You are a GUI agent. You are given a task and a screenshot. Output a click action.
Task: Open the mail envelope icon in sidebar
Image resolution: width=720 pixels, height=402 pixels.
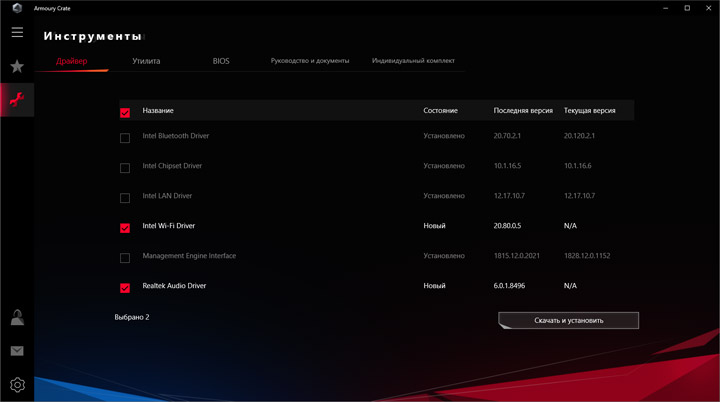[x=17, y=351]
